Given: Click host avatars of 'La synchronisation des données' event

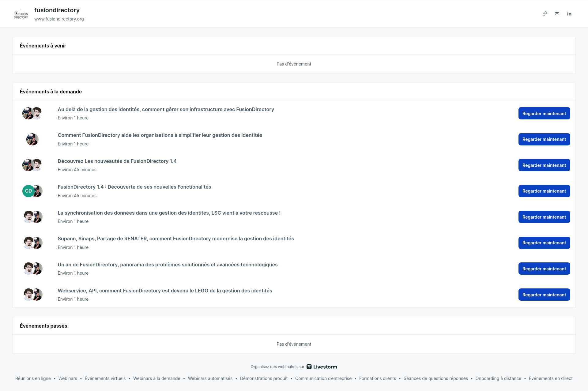Looking at the screenshot, I should [x=32, y=217].
